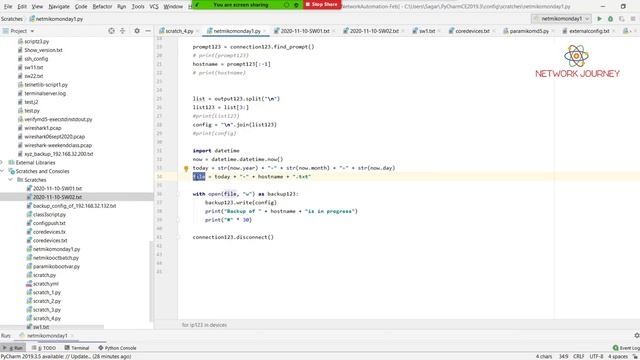Open run configuration dropdown netmikomonday1

(x=562, y=19)
